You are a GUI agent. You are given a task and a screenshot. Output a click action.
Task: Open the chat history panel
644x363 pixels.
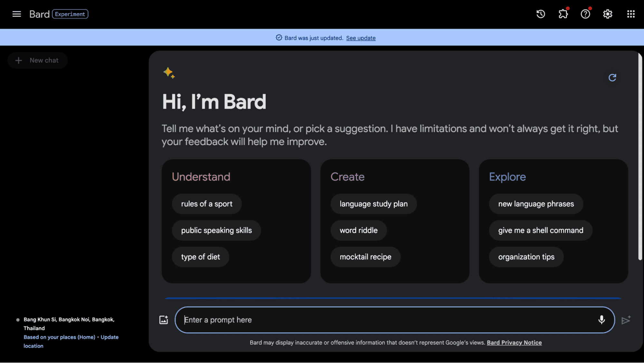541,14
